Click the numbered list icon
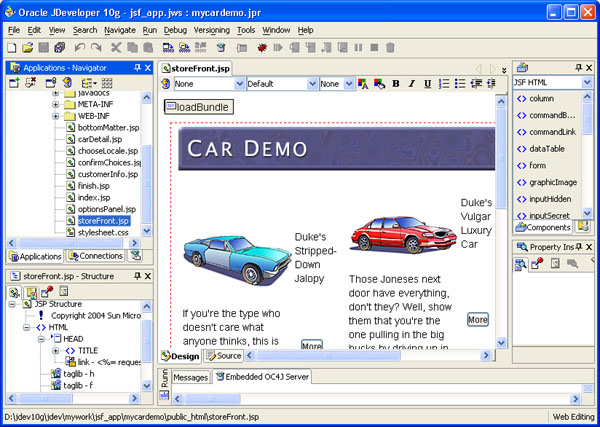The width and height of the screenshot is (600, 427). [x=444, y=84]
